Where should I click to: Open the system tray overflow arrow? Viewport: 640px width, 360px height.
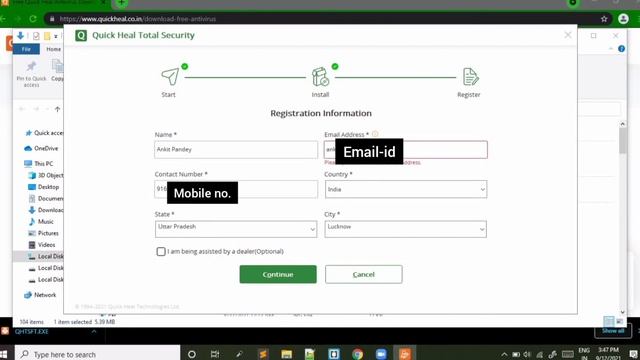coord(504,355)
